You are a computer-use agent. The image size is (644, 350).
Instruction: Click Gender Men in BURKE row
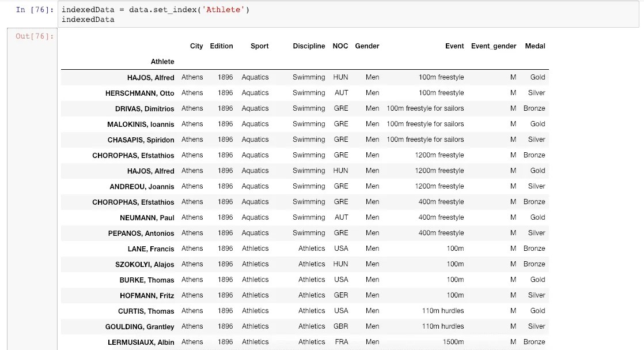coord(373,280)
